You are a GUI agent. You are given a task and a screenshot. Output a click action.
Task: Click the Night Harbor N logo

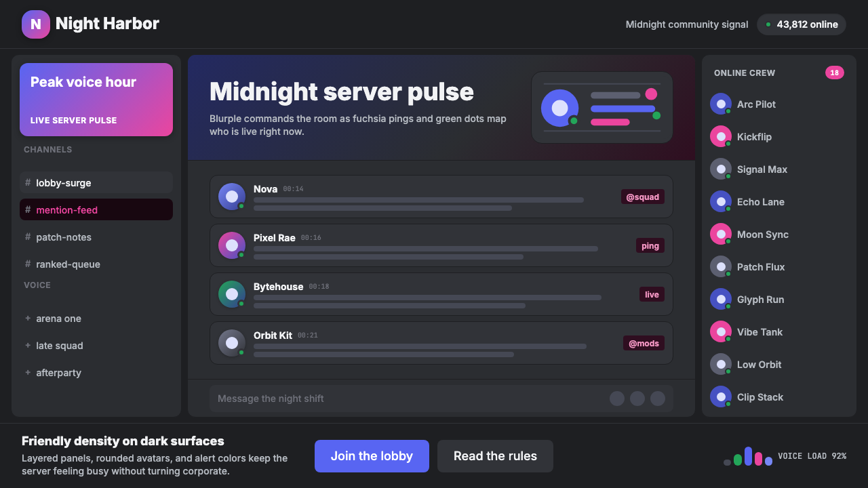(36, 24)
